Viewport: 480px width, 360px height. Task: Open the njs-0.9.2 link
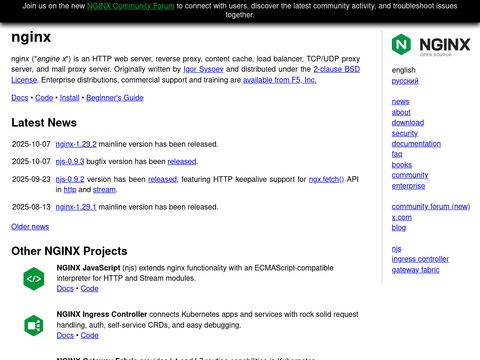[70, 179]
